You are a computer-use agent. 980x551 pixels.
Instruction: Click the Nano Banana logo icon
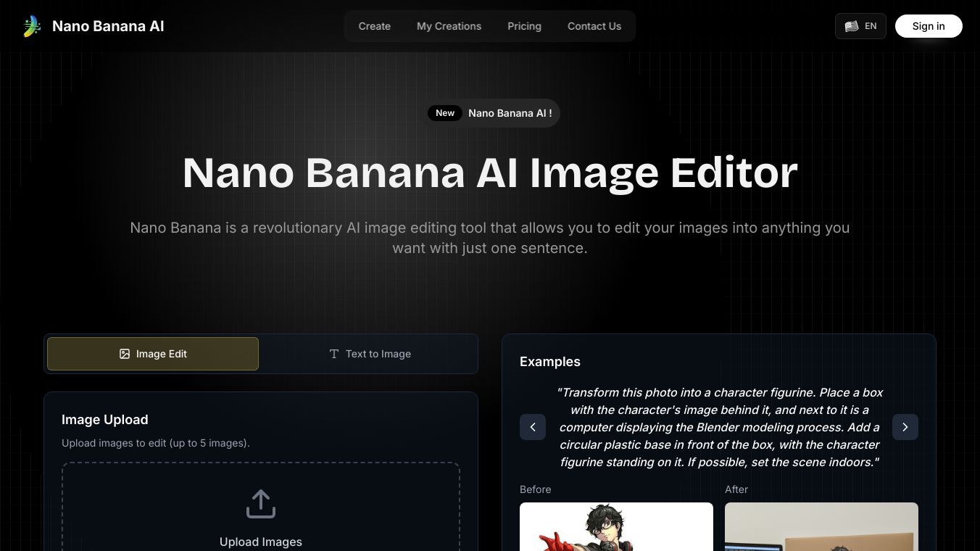click(32, 26)
